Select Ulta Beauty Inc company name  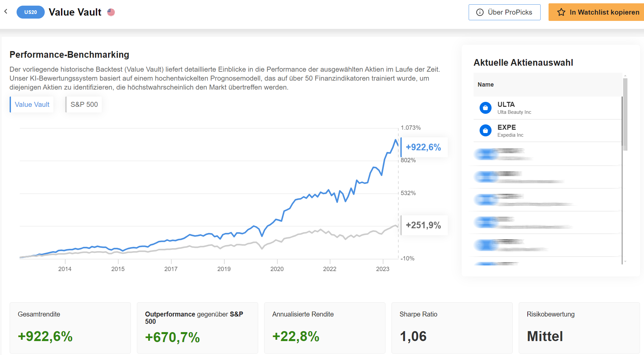[x=514, y=112]
